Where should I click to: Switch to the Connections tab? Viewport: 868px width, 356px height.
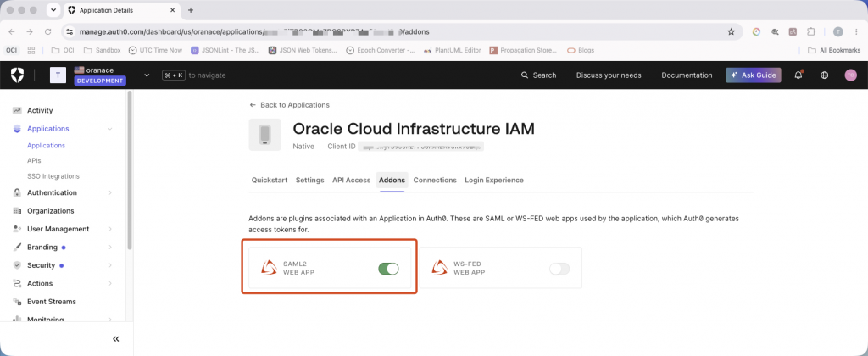click(x=435, y=180)
